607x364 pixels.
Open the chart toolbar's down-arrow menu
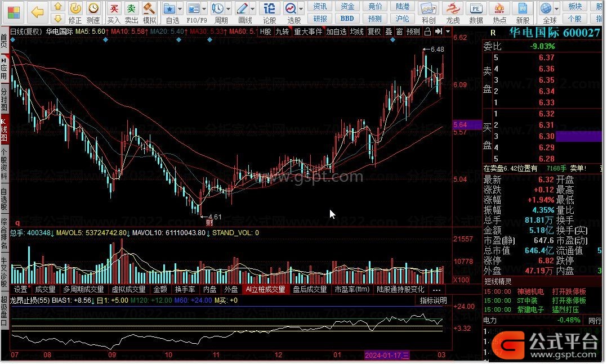tap(448, 32)
